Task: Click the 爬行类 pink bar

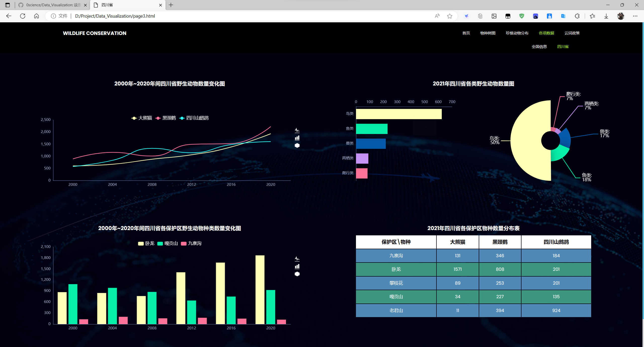Action: pos(362,173)
